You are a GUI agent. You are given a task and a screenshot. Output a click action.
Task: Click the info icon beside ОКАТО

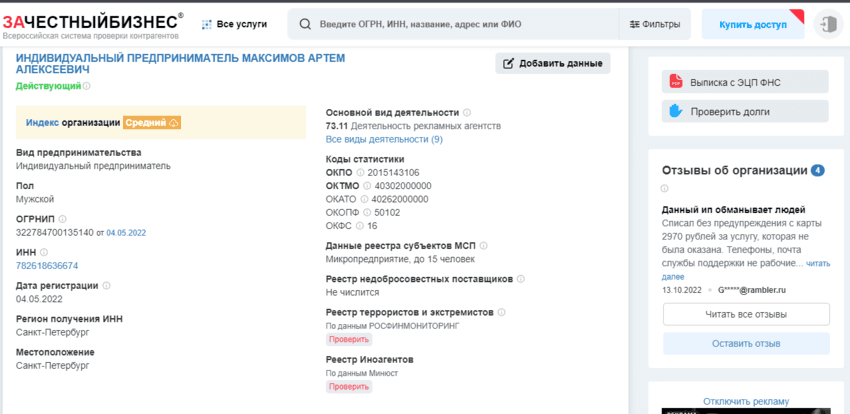pyautogui.click(x=364, y=199)
